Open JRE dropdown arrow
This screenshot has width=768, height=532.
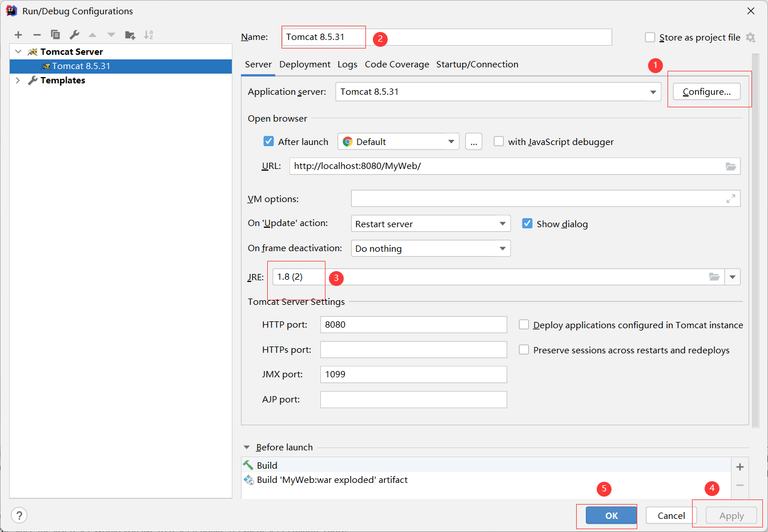coord(733,277)
